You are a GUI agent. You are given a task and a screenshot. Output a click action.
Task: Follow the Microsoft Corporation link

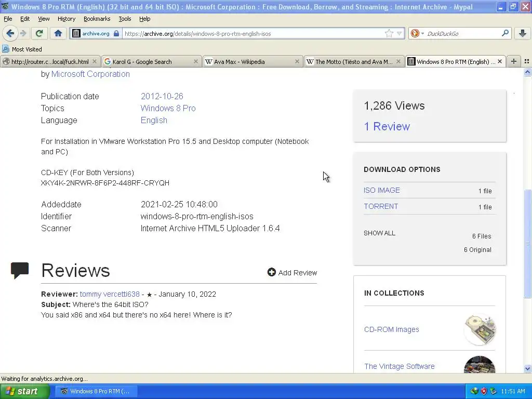90,74
